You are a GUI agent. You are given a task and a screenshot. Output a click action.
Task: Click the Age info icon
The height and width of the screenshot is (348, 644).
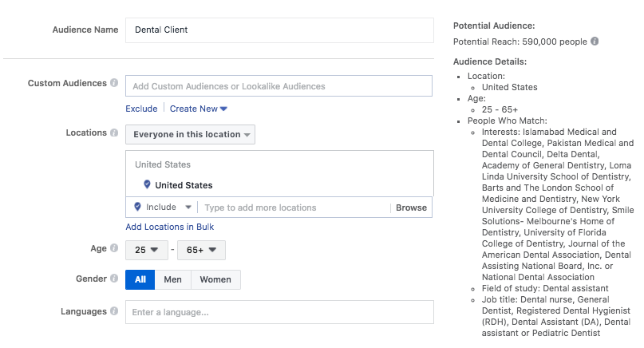[x=114, y=247]
